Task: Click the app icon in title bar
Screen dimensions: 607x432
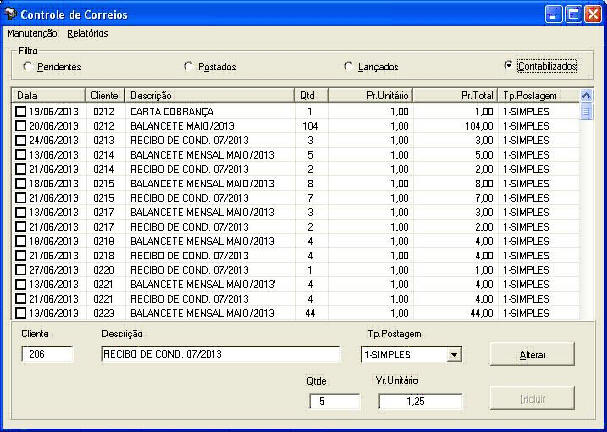Action: tap(11, 15)
